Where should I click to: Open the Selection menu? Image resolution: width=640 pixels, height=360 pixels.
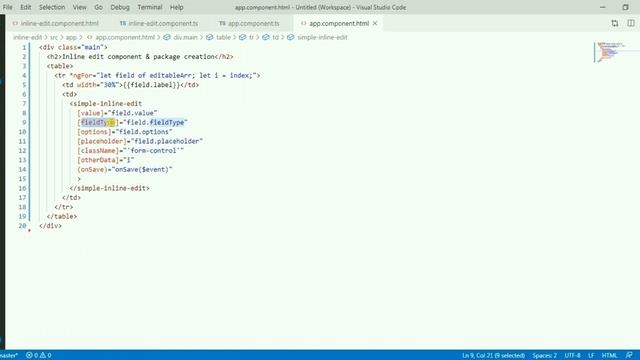click(52, 7)
